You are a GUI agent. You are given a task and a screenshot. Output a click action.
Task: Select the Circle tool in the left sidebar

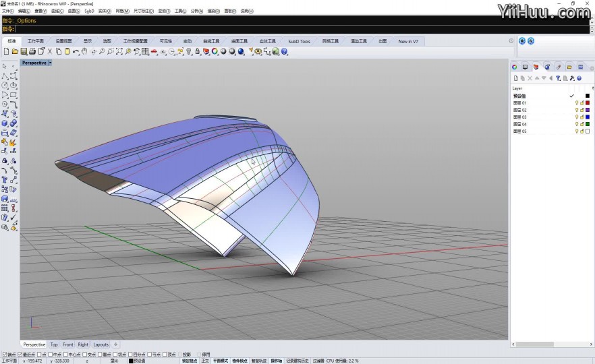click(5, 86)
